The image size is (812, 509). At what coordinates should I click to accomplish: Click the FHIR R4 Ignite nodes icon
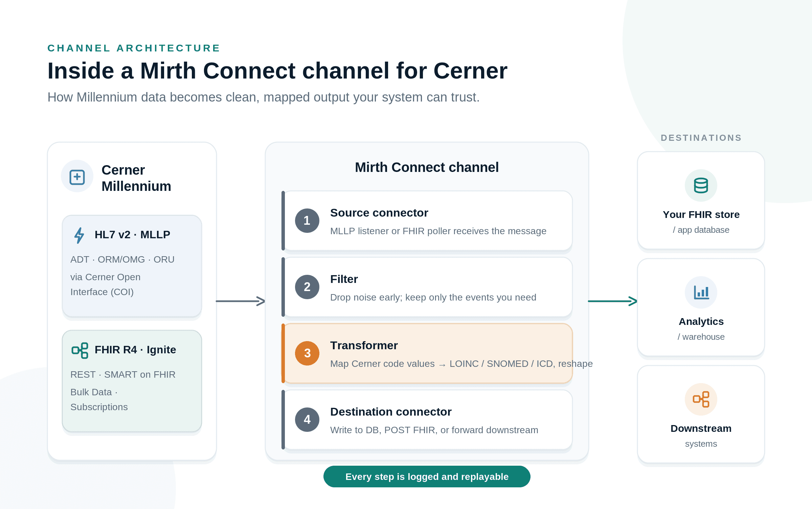(80, 350)
